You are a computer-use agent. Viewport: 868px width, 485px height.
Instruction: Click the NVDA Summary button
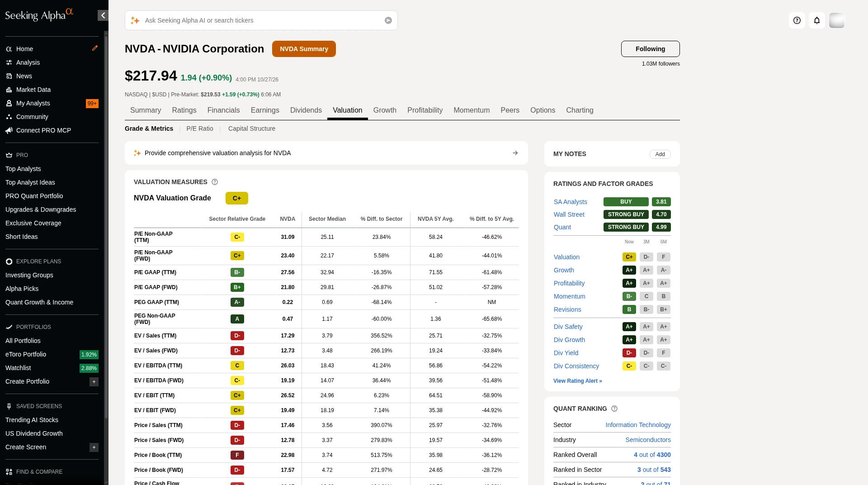pyautogui.click(x=304, y=49)
